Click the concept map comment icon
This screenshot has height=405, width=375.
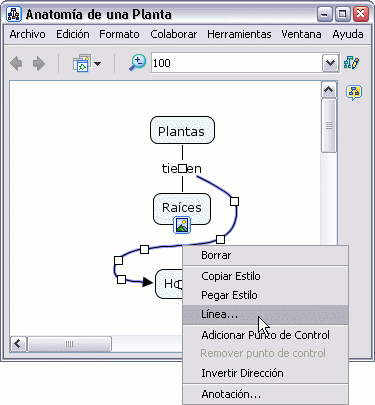tap(354, 92)
